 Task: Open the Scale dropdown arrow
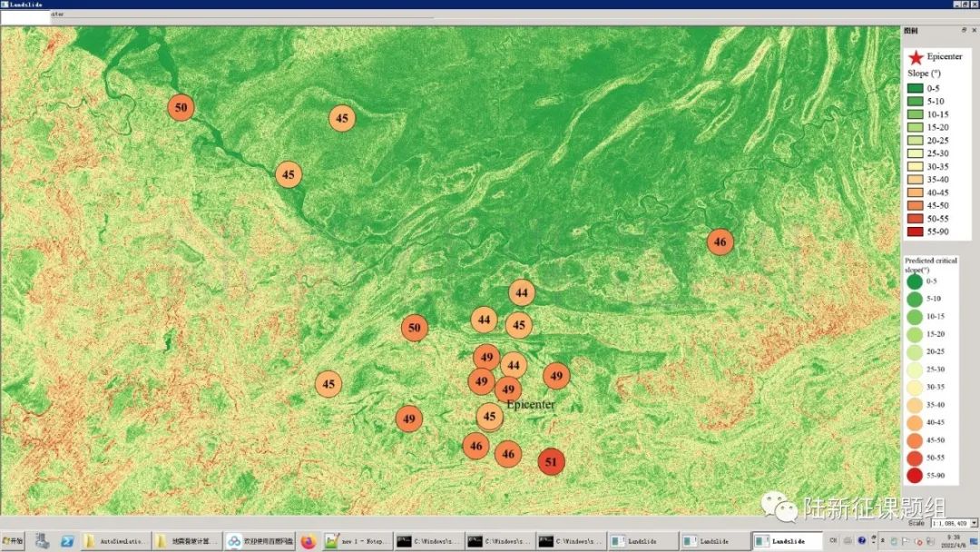(x=974, y=523)
